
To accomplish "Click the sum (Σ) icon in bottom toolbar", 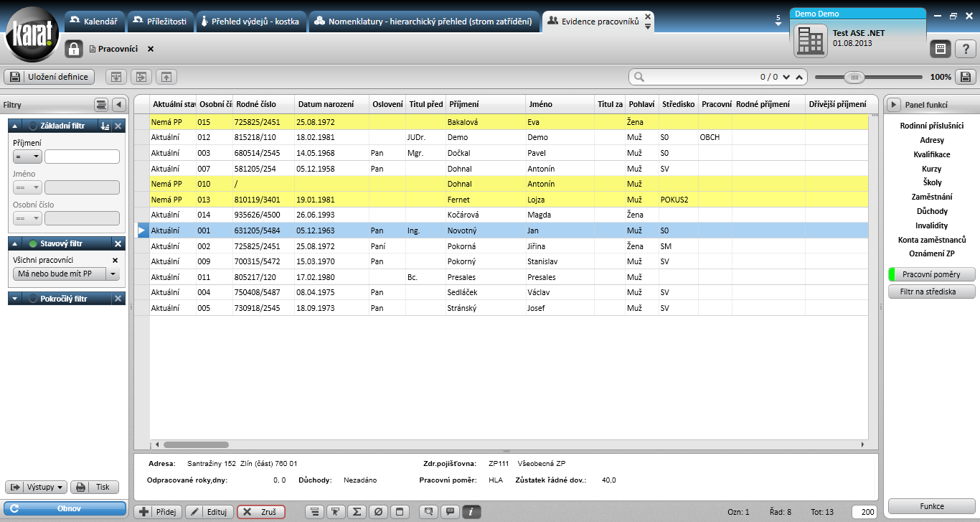I will (357, 512).
